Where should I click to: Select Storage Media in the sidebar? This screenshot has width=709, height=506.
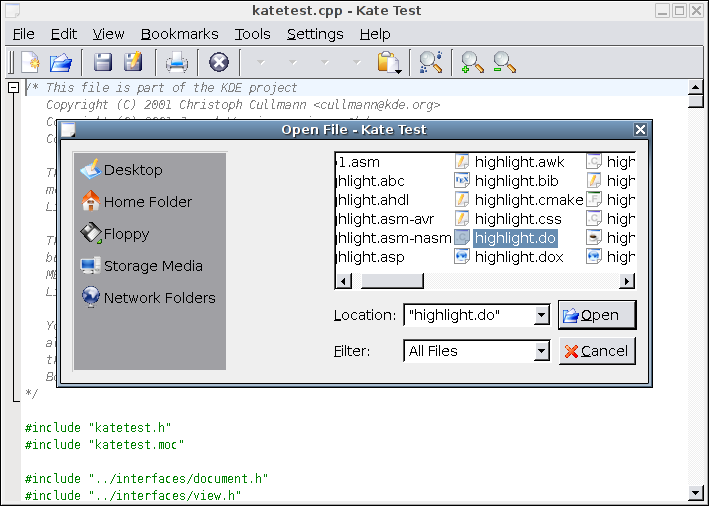(x=142, y=266)
